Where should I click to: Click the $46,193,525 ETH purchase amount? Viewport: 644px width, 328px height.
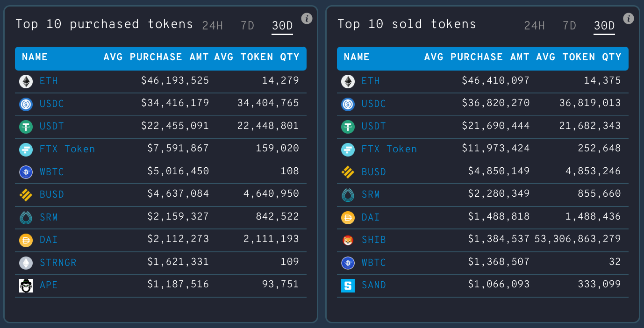[175, 81]
